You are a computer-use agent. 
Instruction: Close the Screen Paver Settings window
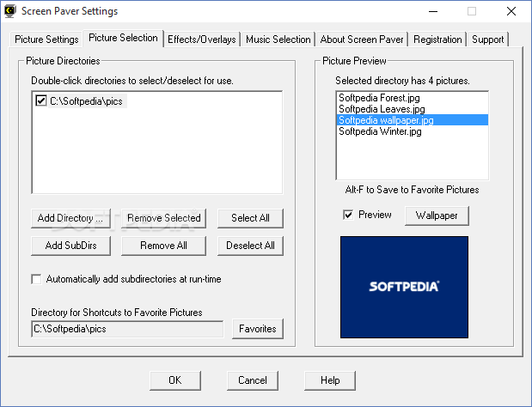click(511, 11)
